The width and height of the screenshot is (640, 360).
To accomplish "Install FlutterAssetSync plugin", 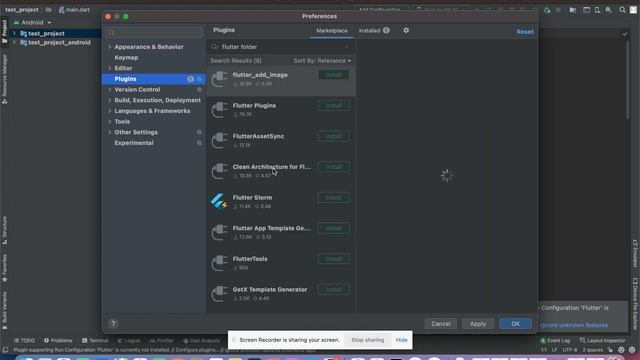I will (x=333, y=136).
